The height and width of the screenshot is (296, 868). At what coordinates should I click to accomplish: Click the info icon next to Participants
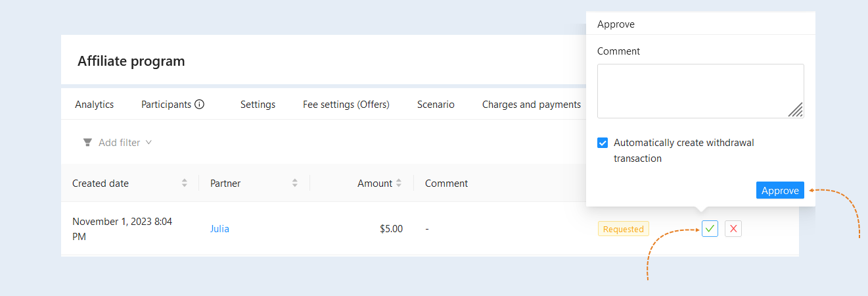[200, 104]
